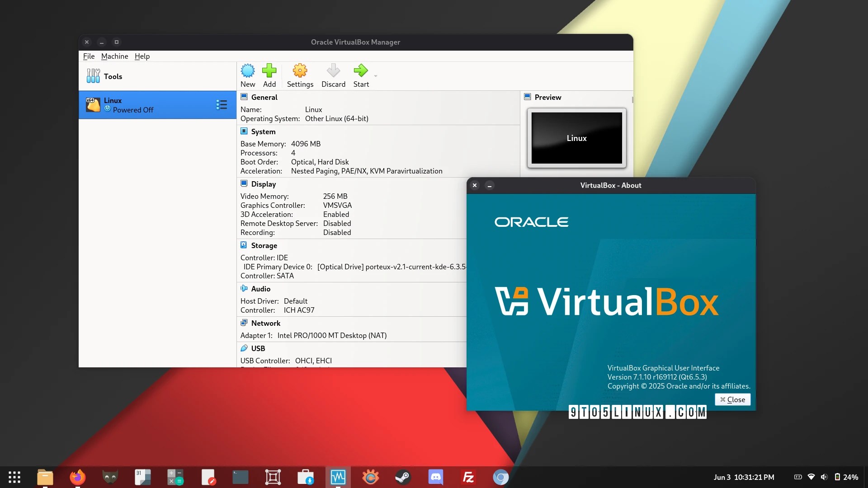Open the File menu
The height and width of the screenshot is (488, 868).
(89, 56)
